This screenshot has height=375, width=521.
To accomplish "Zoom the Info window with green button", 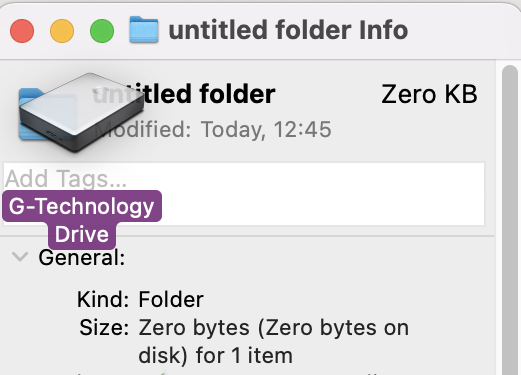I will pos(102,31).
